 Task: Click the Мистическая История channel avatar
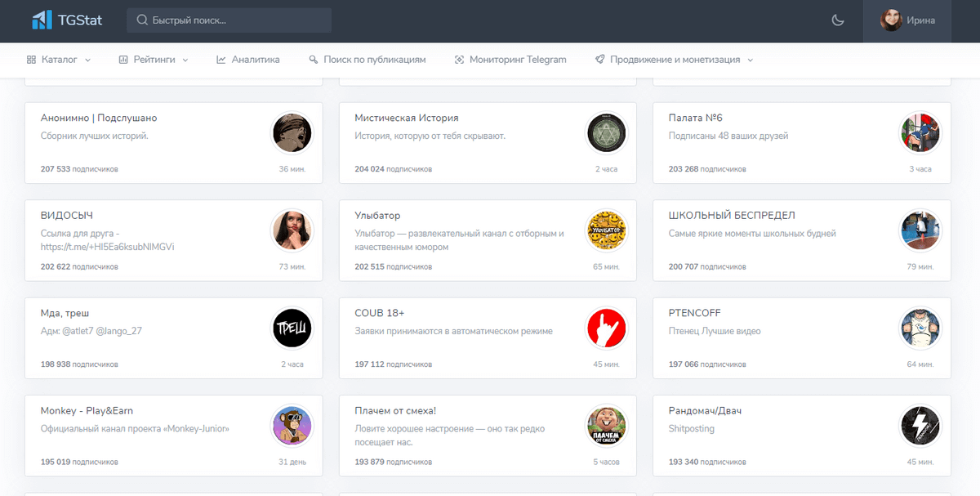(x=606, y=133)
